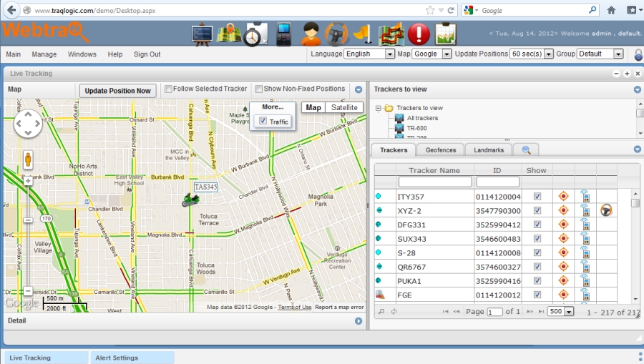644x364 pixels.
Task: Collapse the Map panel options arrow
Action: (358, 89)
